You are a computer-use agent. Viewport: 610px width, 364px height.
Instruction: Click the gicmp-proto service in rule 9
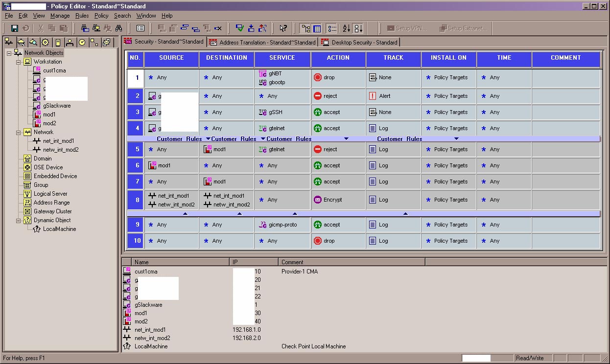point(278,225)
